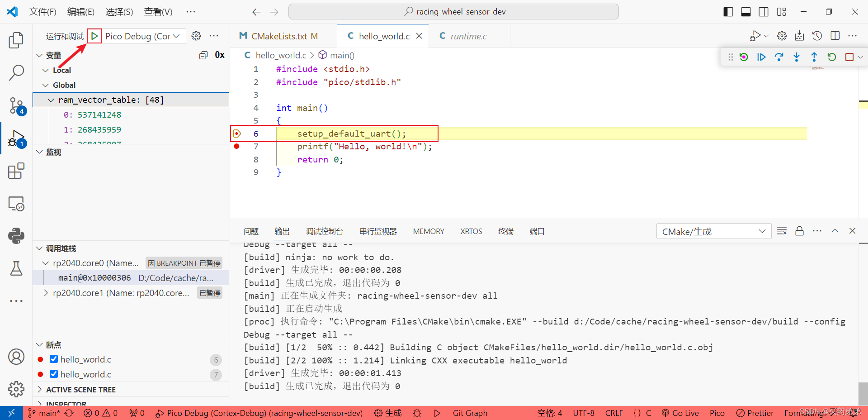Uncheck the hello_world.c line 6 breakpoint
868x420 pixels.
coord(54,359)
